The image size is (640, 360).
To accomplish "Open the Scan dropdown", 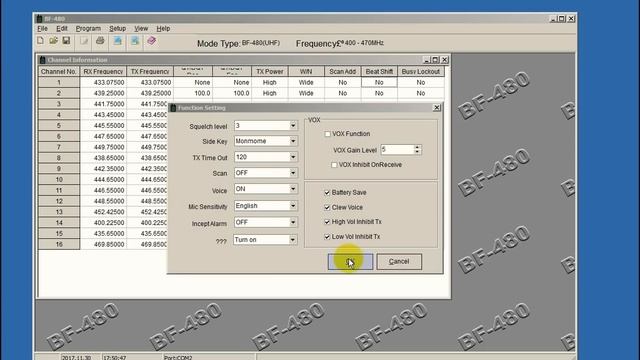I will 293,173.
